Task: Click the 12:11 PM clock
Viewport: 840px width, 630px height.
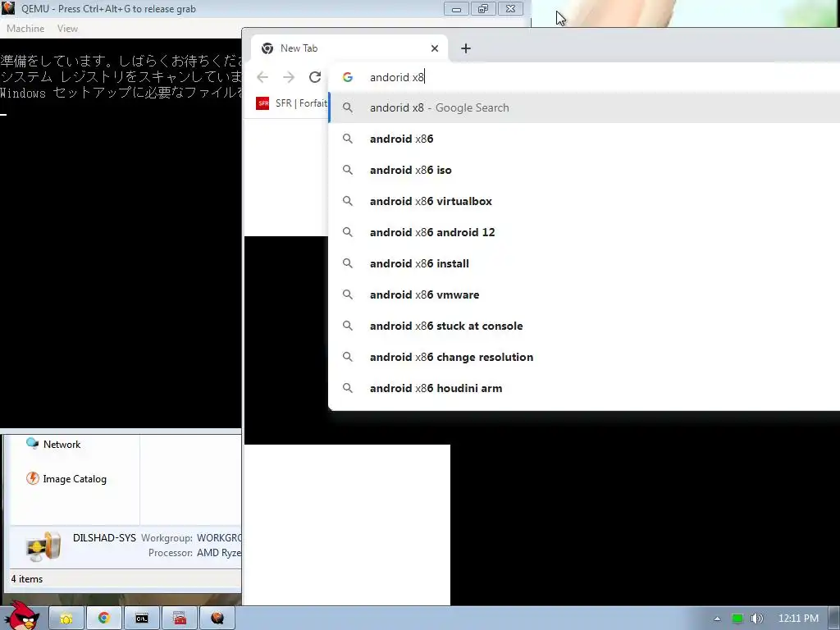Action: [x=798, y=619]
